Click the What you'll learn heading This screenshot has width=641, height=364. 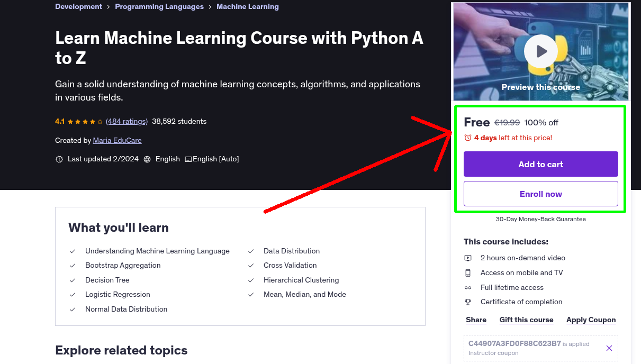[119, 228]
